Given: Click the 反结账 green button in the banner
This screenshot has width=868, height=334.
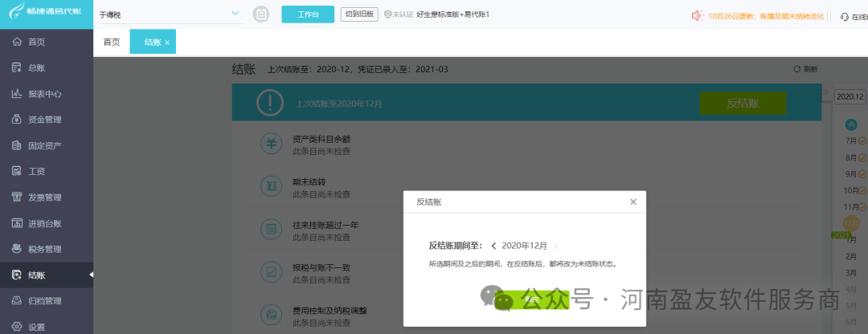Looking at the screenshot, I should 743,104.
